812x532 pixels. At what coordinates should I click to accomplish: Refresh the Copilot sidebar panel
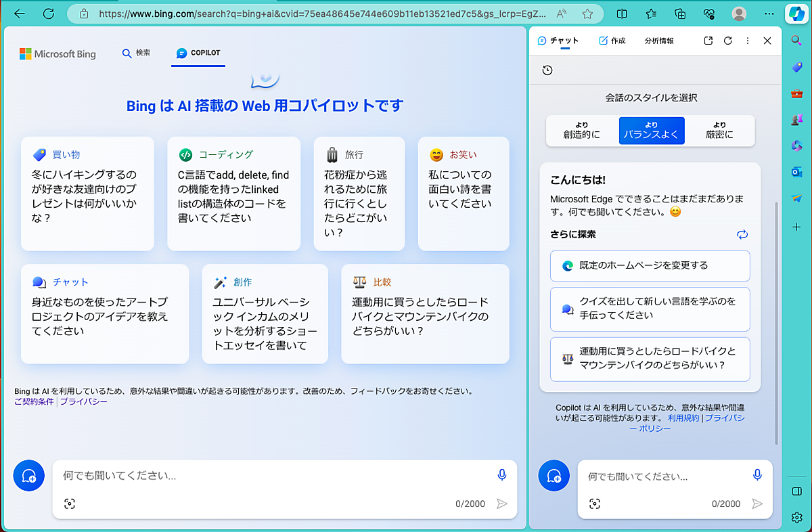point(728,41)
